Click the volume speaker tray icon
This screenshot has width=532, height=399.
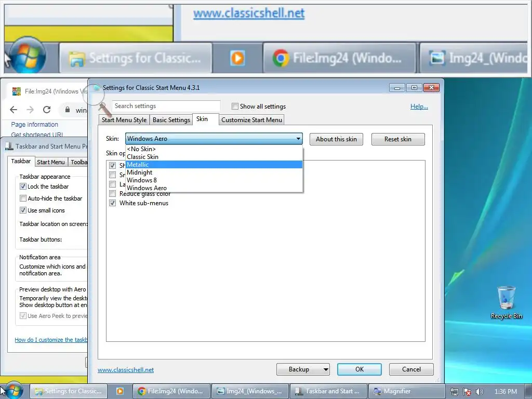(x=478, y=392)
